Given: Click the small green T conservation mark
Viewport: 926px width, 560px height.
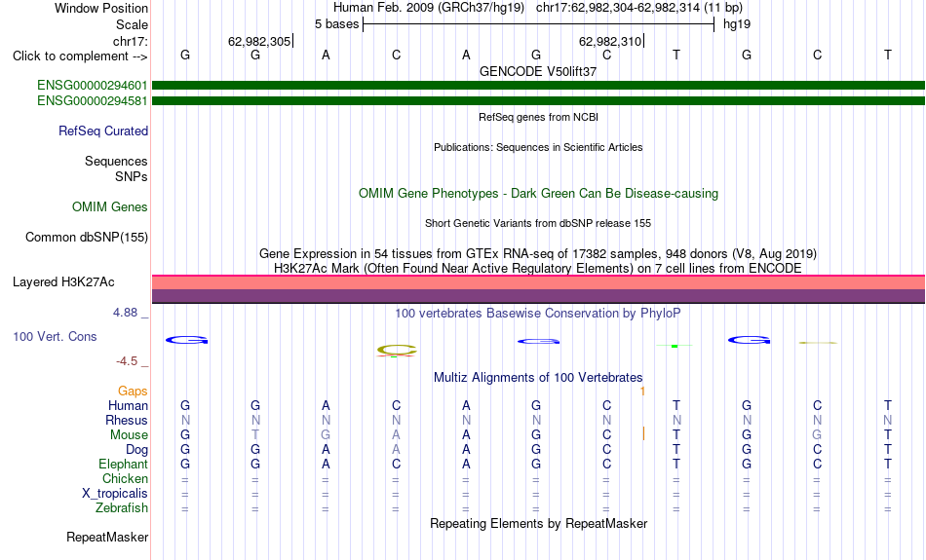Looking at the screenshot, I should pos(675,346).
